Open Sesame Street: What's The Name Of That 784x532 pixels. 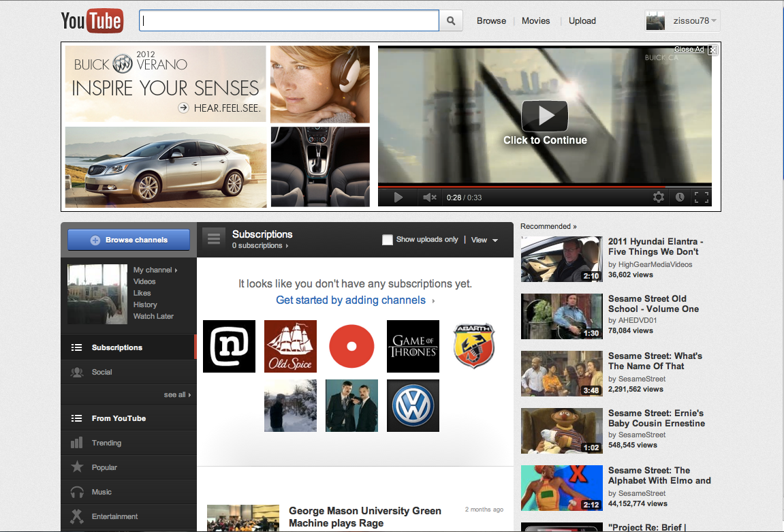click(655, 361)
